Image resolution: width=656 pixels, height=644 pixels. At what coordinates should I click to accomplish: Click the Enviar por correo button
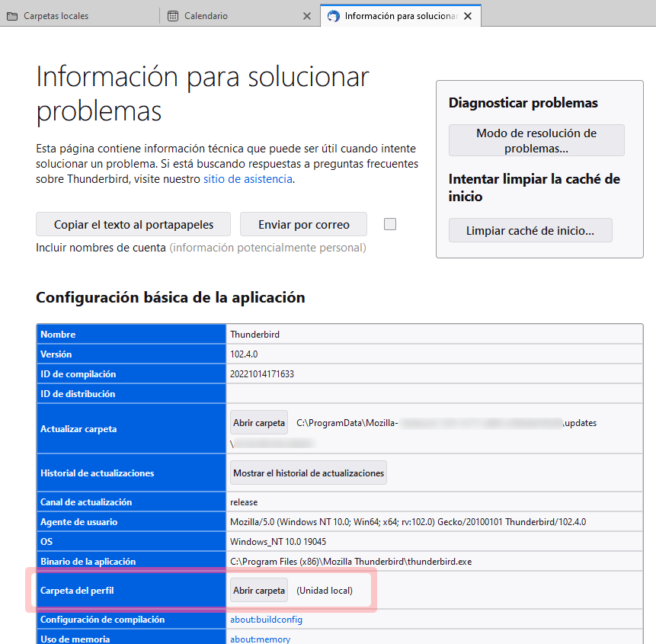pos(303,224)
